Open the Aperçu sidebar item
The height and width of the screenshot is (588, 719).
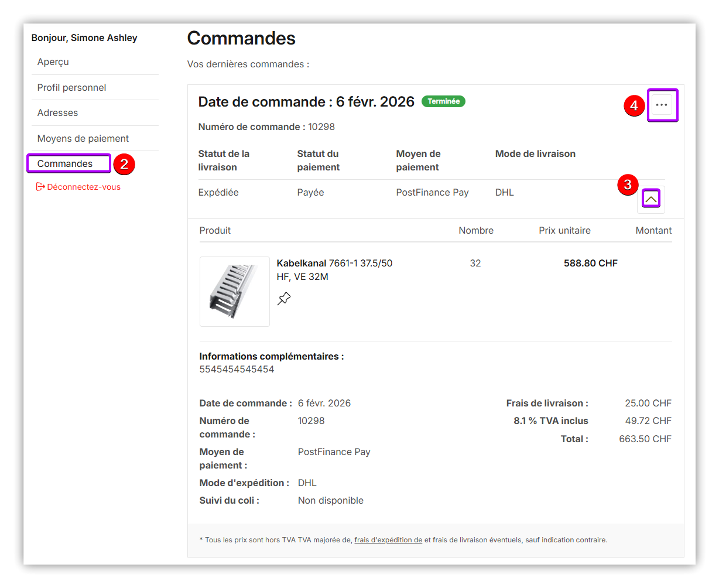click(53, 62)
